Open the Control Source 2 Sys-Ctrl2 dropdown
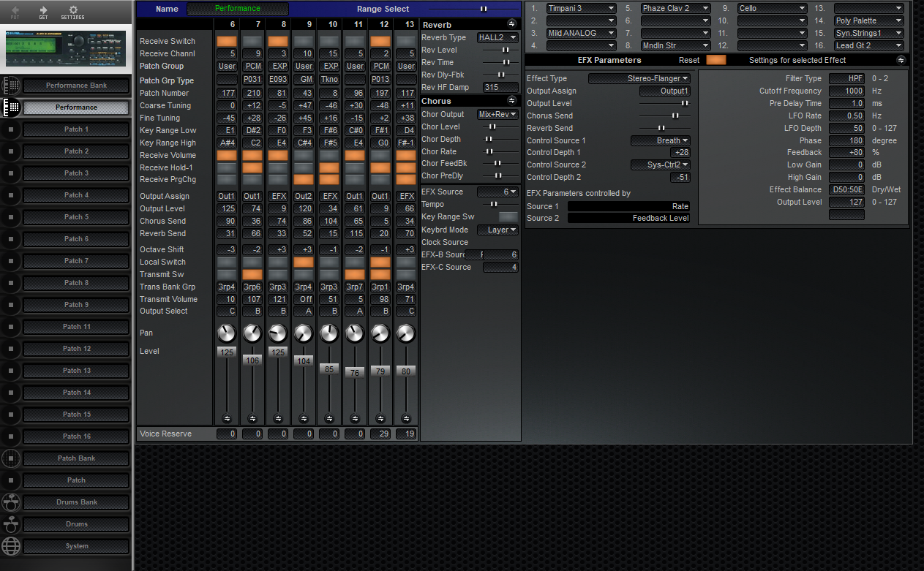This screenshot has width=924, height=571. coord(661,165)
